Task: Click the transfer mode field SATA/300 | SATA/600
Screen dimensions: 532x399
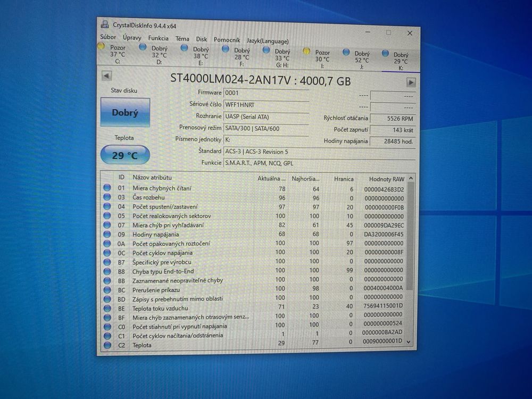Action: pyautogui.click(x=266, y=128)
